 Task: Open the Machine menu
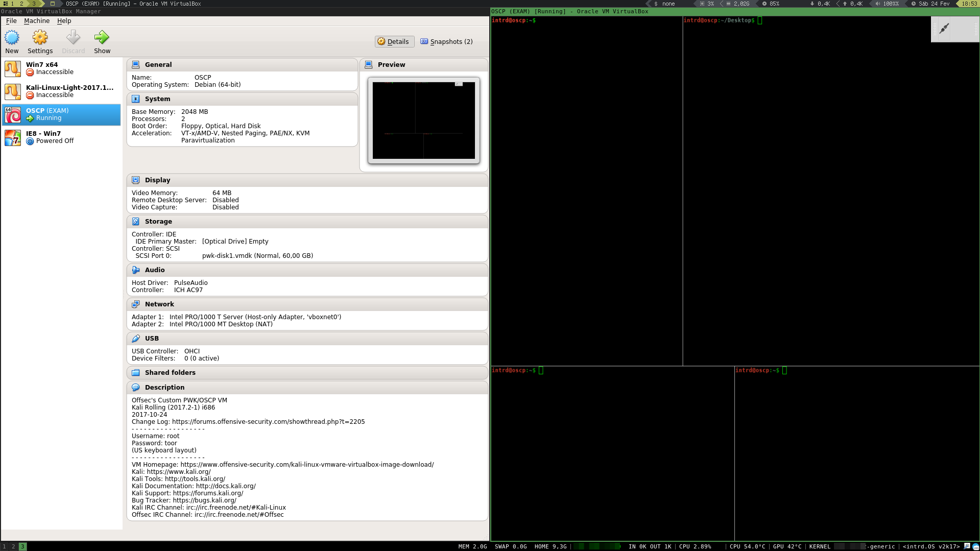click(x=37, y=21)
